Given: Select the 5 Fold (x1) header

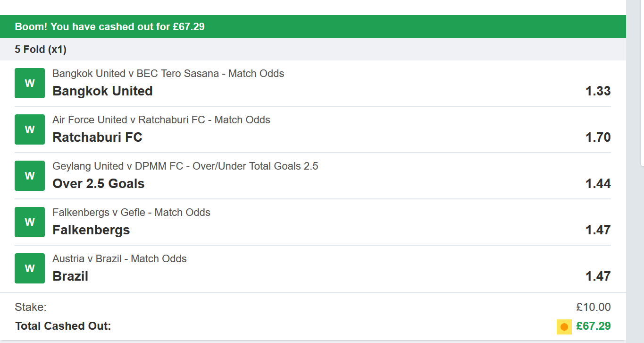Looking at the screenshot, I should (x=41, y=50).
